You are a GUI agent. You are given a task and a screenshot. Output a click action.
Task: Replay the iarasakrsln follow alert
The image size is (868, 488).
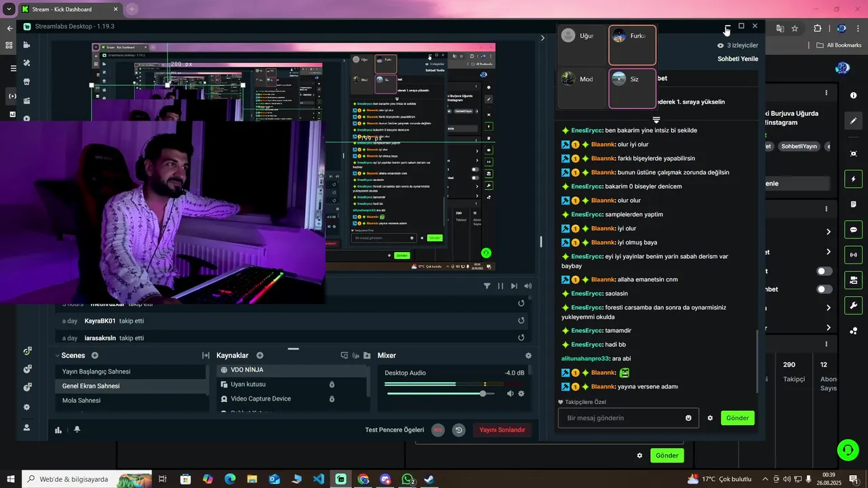point(521,338)
